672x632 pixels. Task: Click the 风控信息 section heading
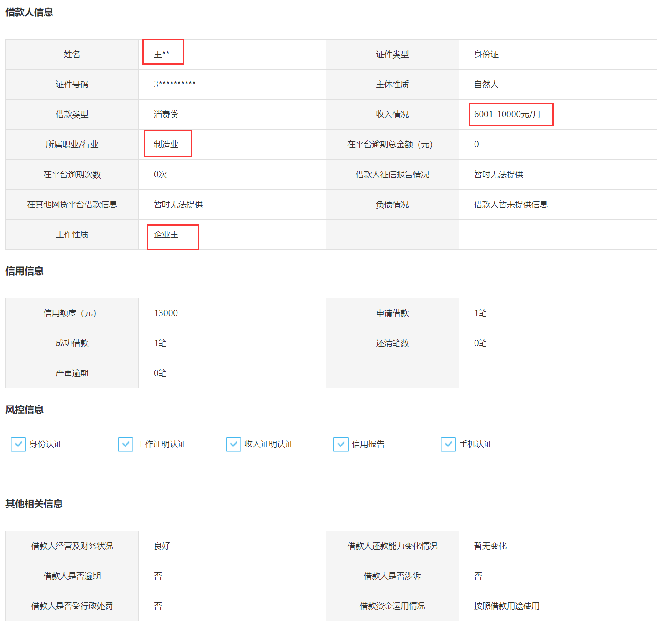coord(25,410)
